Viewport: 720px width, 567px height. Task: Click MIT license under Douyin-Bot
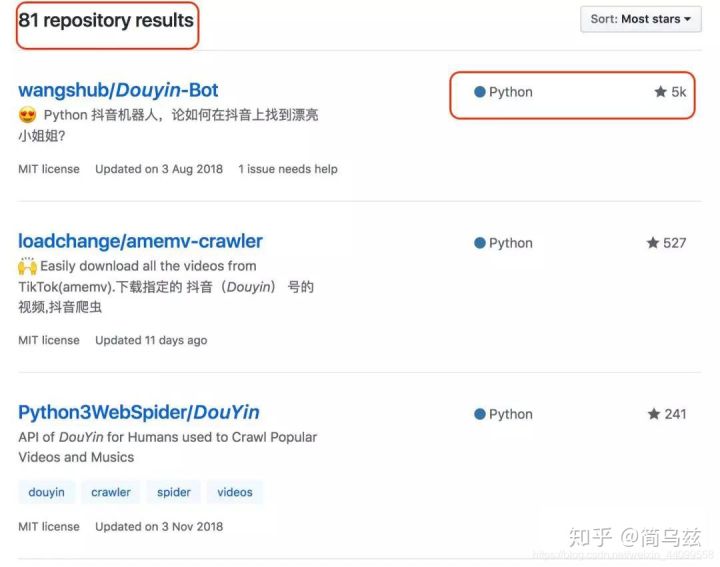(x=49, y=169)
